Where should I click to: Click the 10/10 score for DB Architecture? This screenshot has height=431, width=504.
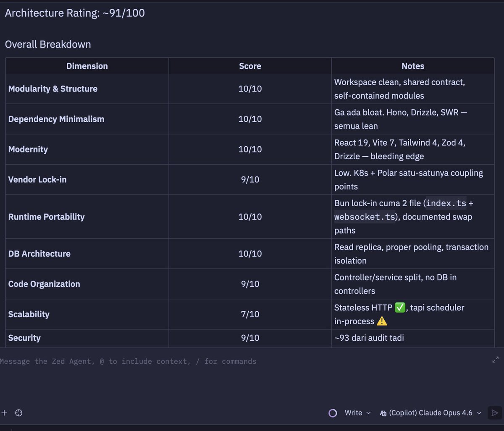[x=250, y=254]
